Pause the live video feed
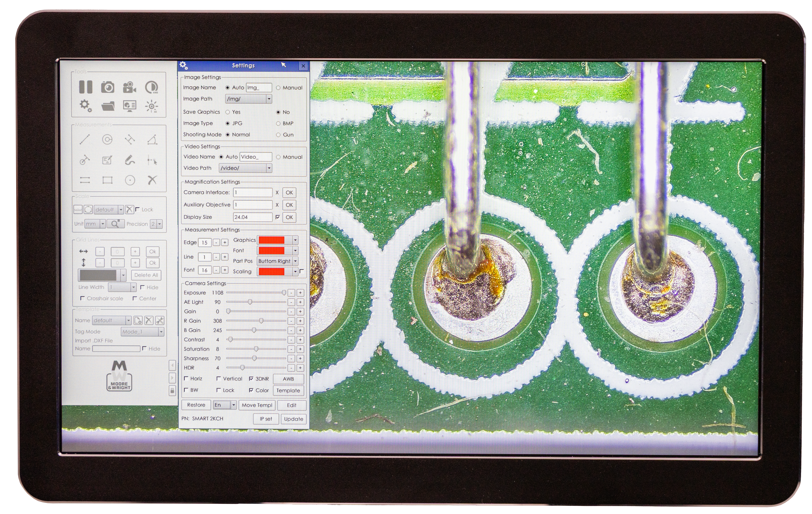Screen dimensions: 812x514 (86, 87)
